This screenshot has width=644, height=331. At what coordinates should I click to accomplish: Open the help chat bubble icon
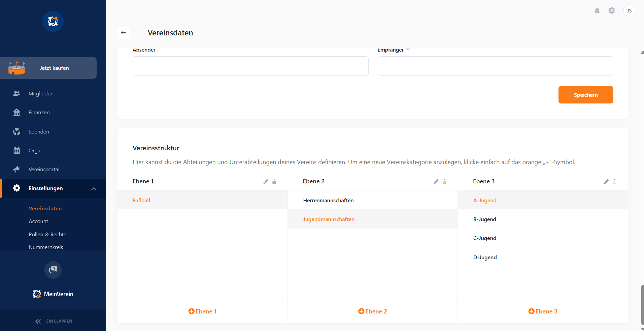coord(53,270)
